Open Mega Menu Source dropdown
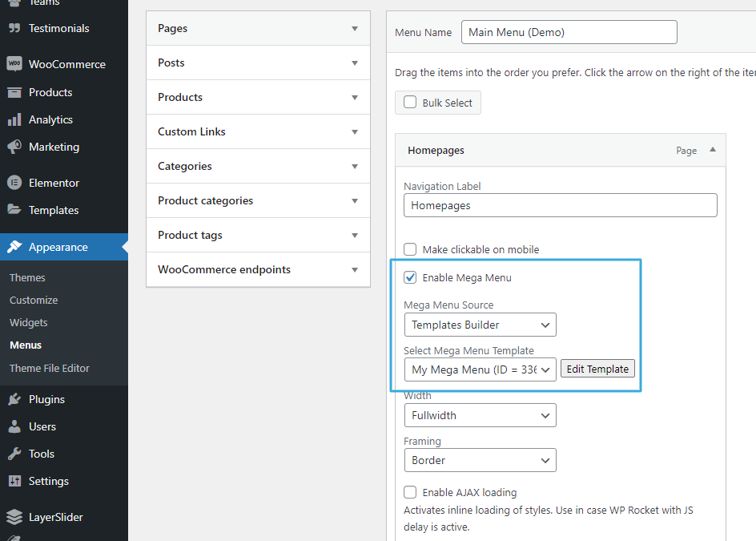756x541 pixels. [x=480, y=325]
